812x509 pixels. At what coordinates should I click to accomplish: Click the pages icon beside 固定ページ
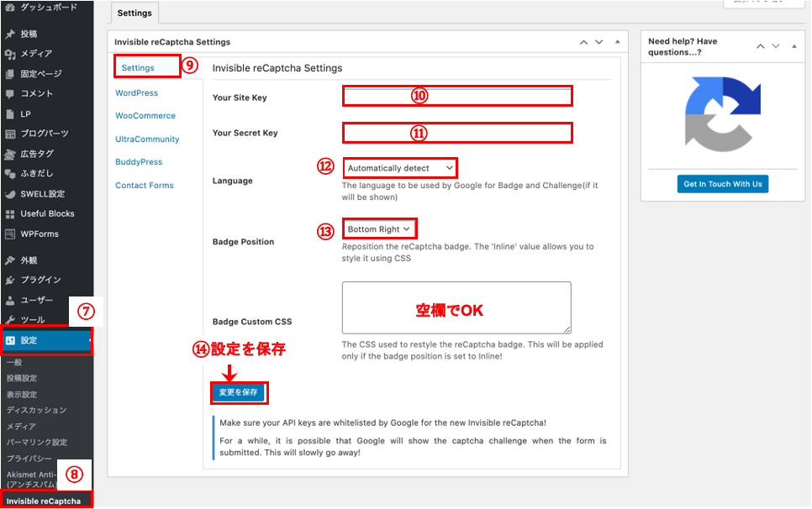[x=10, y=74]
